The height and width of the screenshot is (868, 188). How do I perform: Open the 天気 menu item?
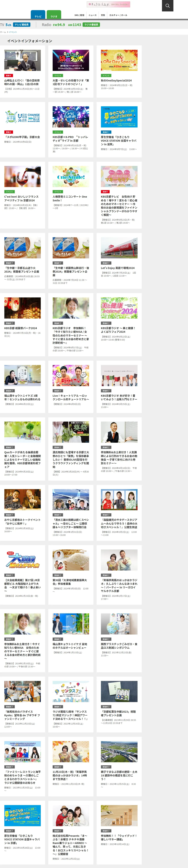(x=103, y=15)
